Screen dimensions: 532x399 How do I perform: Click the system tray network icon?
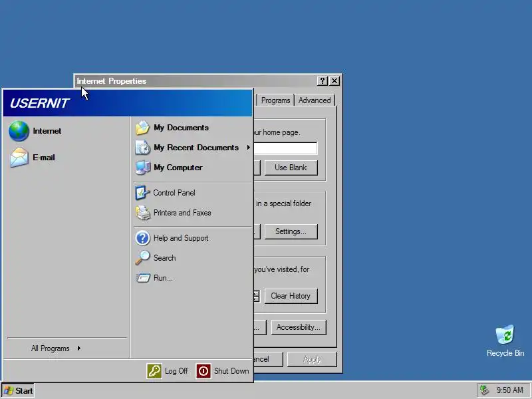(x=485, y=390)
